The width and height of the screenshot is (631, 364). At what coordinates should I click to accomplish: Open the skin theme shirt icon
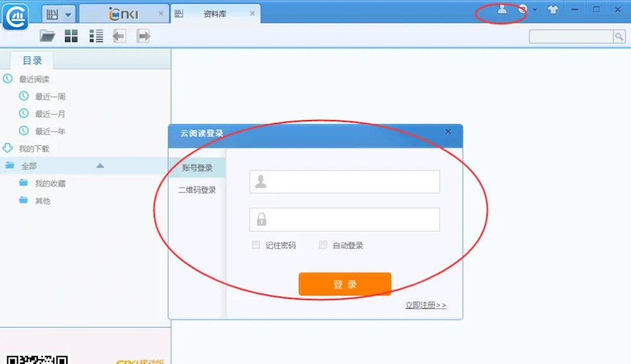(553, 10)
